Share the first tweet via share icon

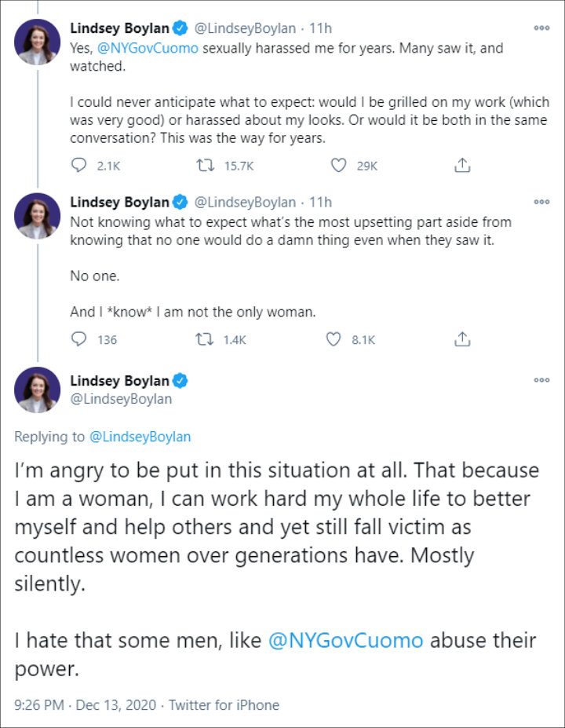tap(463, 165)
